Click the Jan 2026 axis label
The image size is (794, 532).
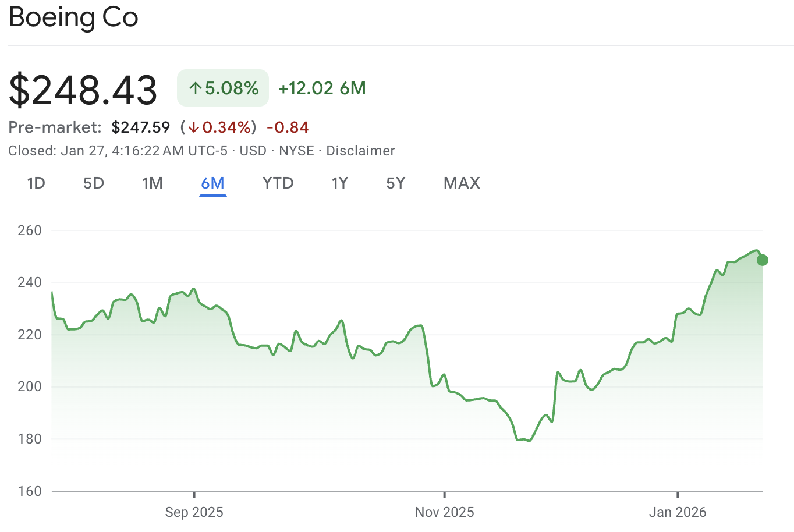pos(678,512)
